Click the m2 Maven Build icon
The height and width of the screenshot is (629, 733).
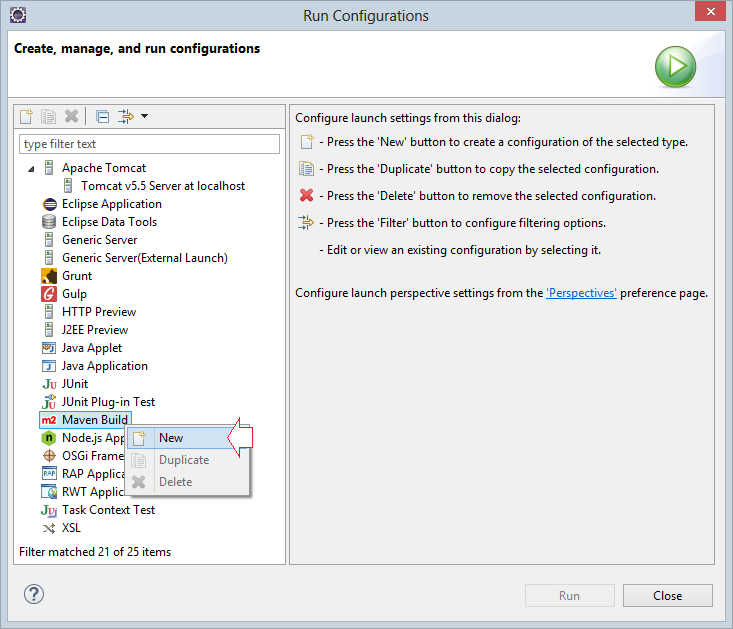49,420
